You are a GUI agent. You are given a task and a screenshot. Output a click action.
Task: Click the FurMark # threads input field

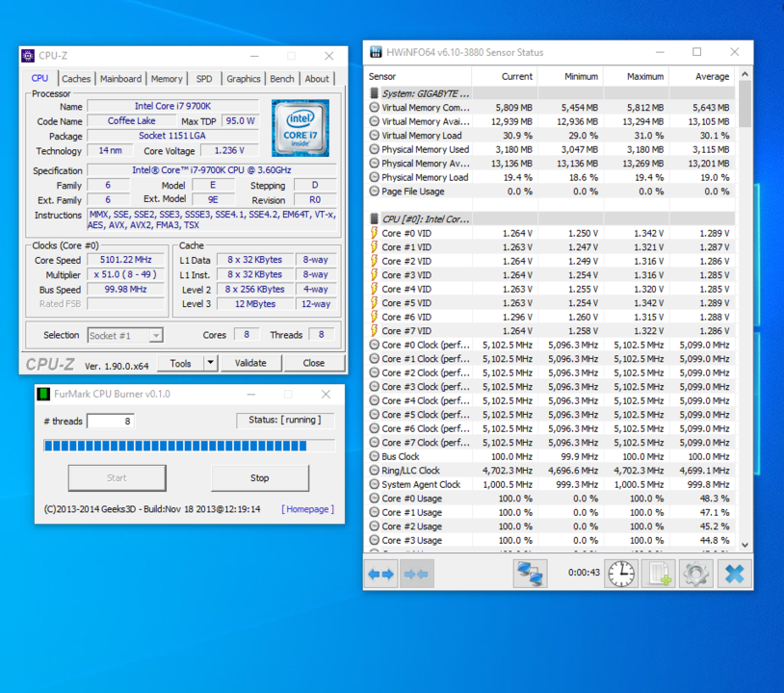click(x=111, y=421)
